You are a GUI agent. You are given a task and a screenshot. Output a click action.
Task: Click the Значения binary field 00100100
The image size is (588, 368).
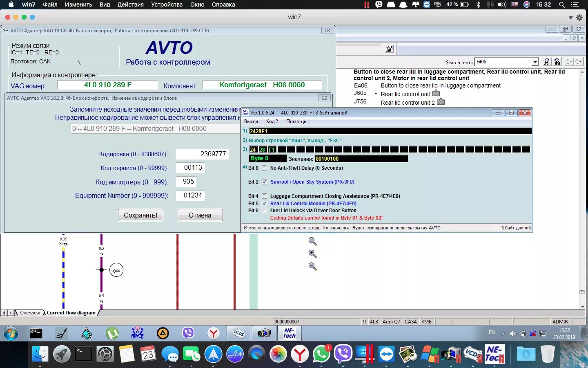(361, 159)
